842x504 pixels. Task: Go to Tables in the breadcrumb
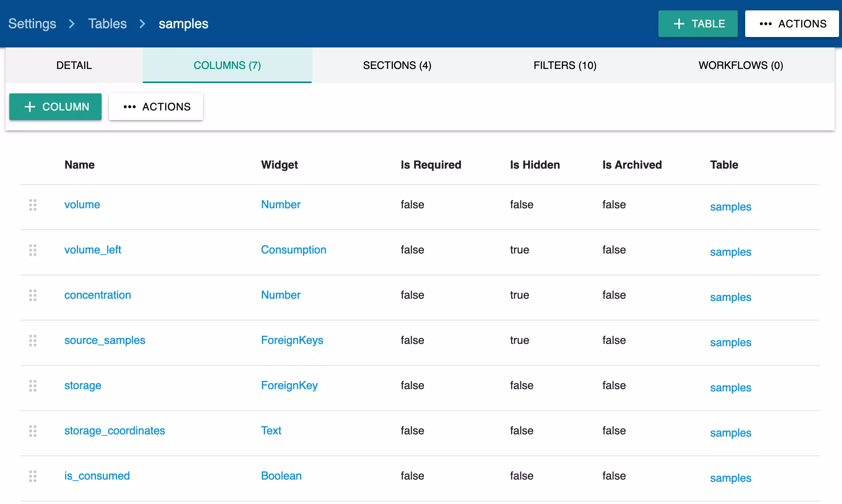click(107, 24)
